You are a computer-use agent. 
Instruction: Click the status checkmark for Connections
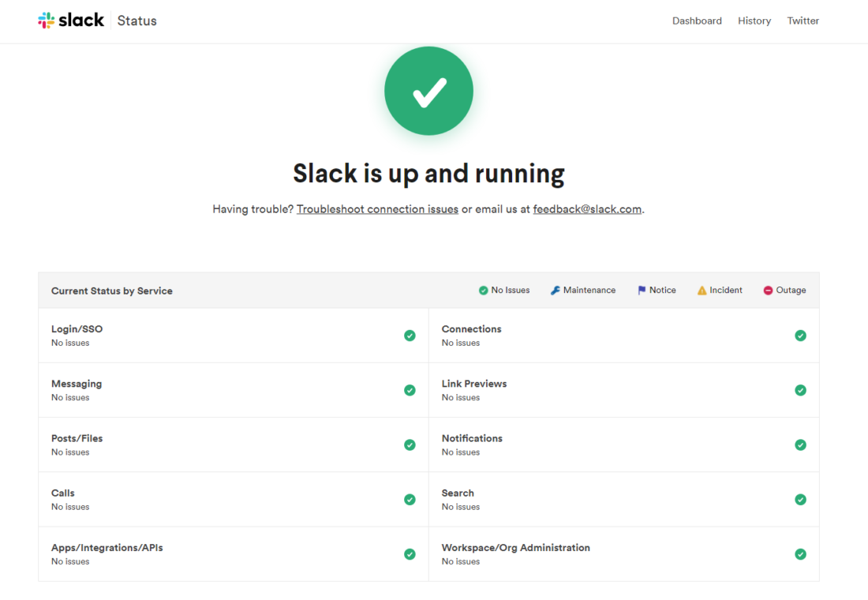pyautogui.click(x=800, y=336)
